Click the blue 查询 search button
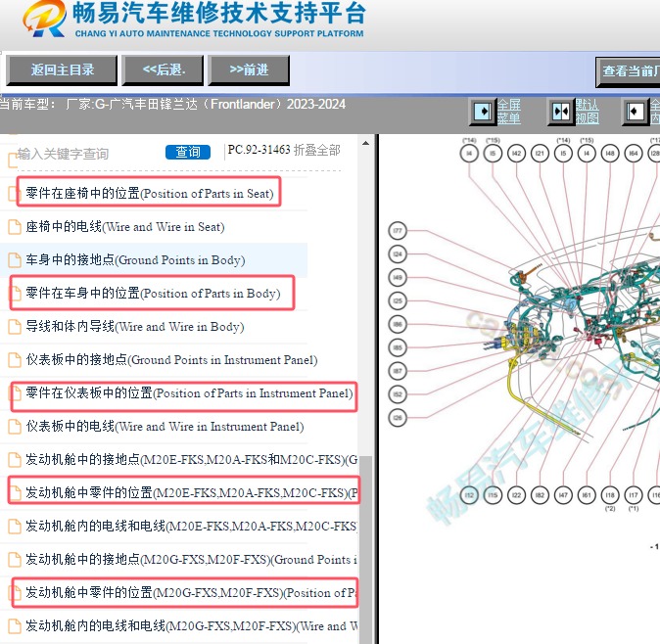The height and width of the screenshot is (644, 660). click(x=188, y=152)
